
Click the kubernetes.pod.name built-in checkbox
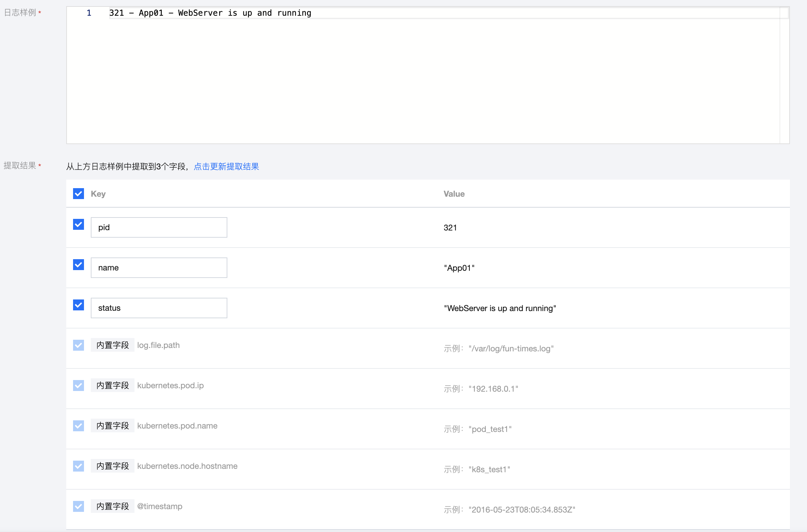[x=79, y=426]
